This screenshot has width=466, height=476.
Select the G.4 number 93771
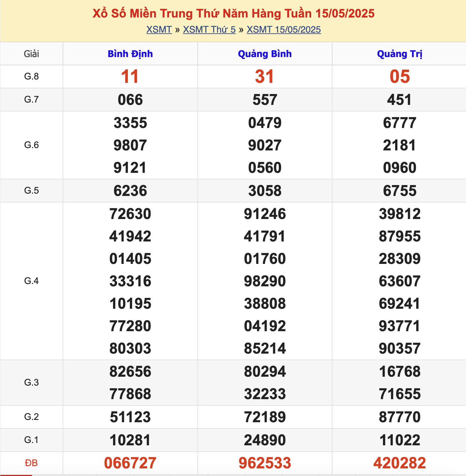point(400,326)
